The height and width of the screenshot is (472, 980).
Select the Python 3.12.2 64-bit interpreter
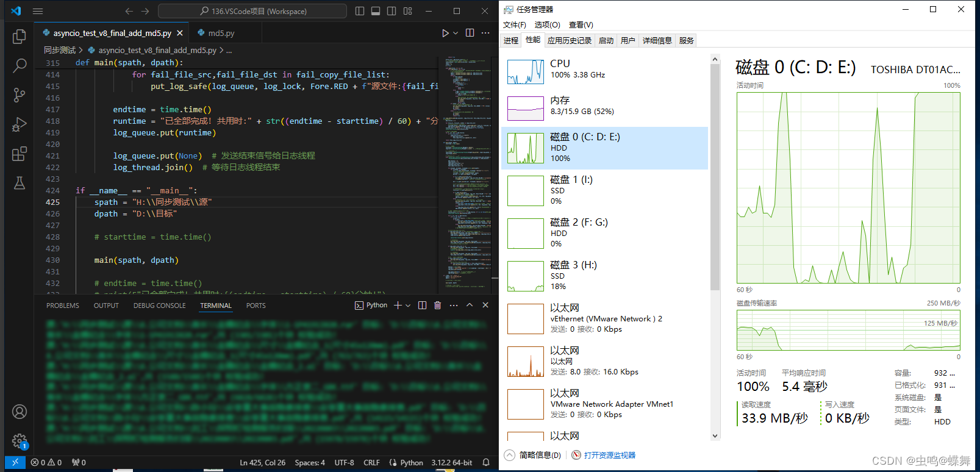451,463
